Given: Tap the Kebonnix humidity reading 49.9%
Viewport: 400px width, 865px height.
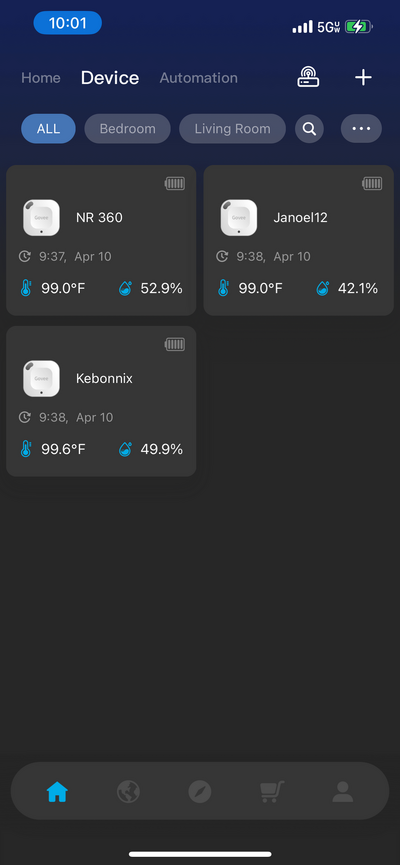Looking at the screenshot, I should click(x=161, y=449).
